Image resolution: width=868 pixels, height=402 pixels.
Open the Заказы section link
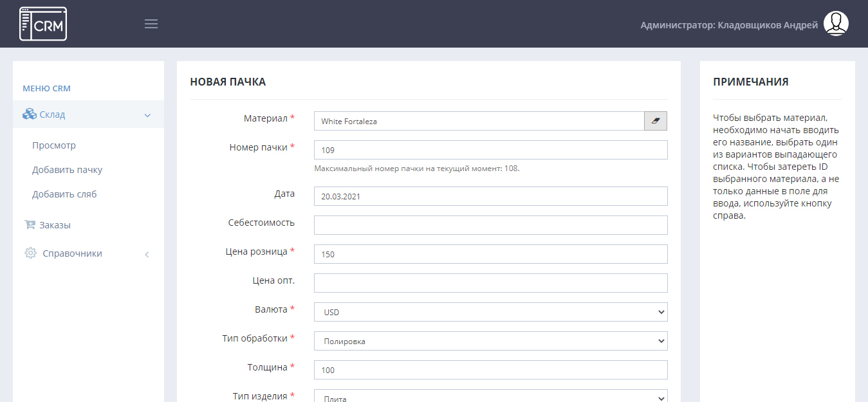click(x=56, y=225)
